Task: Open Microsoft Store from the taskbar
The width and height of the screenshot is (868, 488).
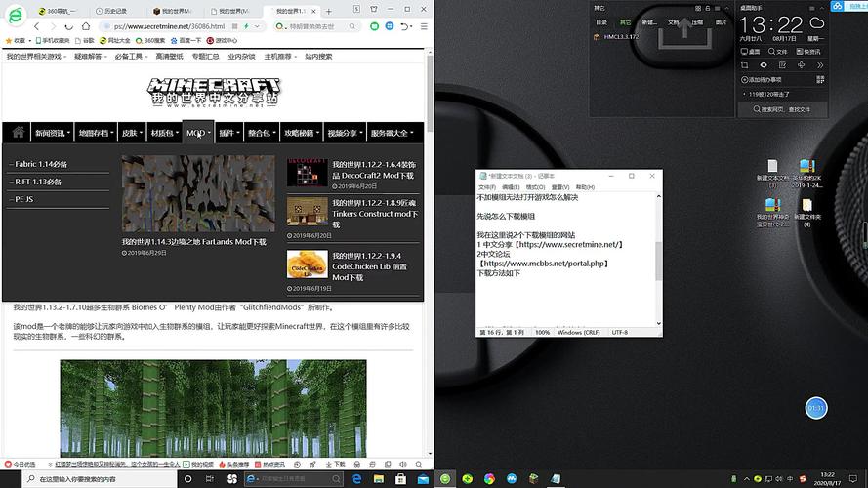Action: click(x=400, y=479)
